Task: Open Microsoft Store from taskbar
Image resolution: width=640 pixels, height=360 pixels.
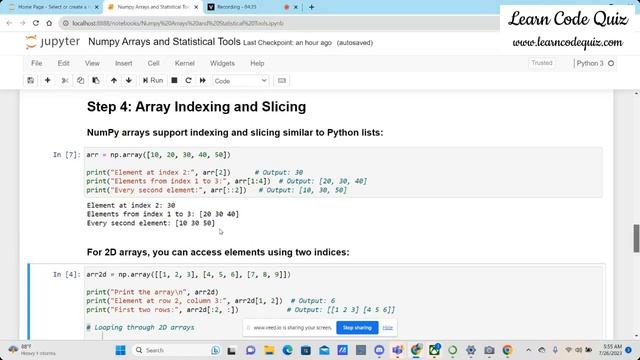Action: pos(306,350)
